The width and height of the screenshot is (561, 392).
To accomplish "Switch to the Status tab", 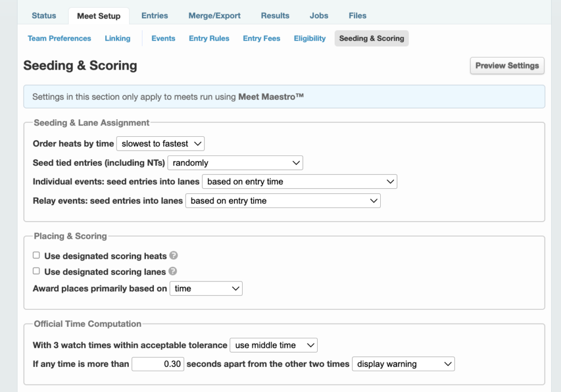I will point(44,16).
